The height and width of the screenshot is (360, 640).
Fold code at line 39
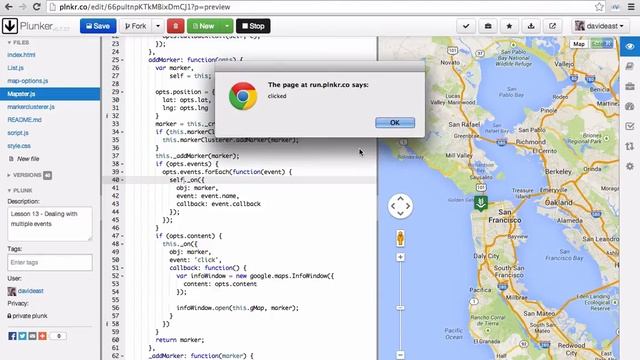click(x=122, y=172)
